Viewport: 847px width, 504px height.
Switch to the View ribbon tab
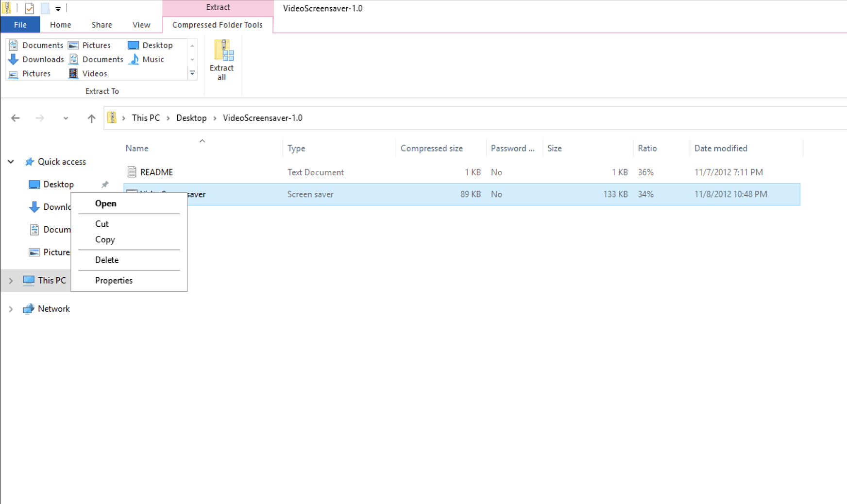[x=141, y=24]
